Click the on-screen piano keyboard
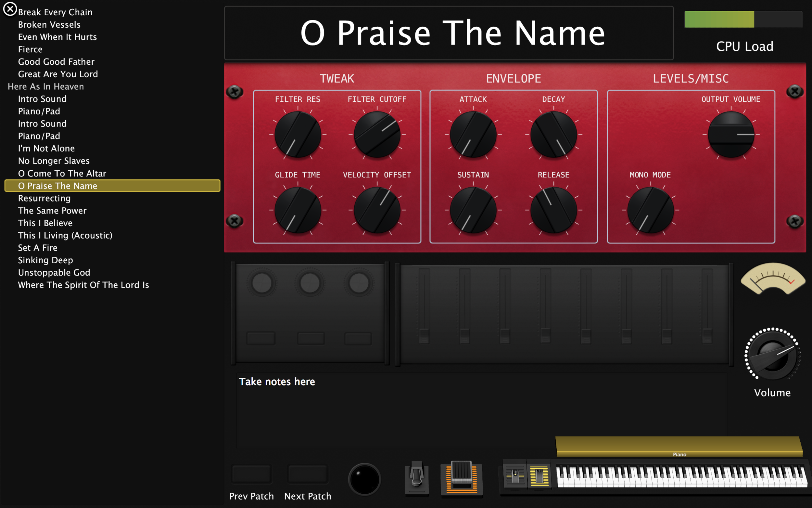This screenshot has height=508, width=812. [681, 476]
